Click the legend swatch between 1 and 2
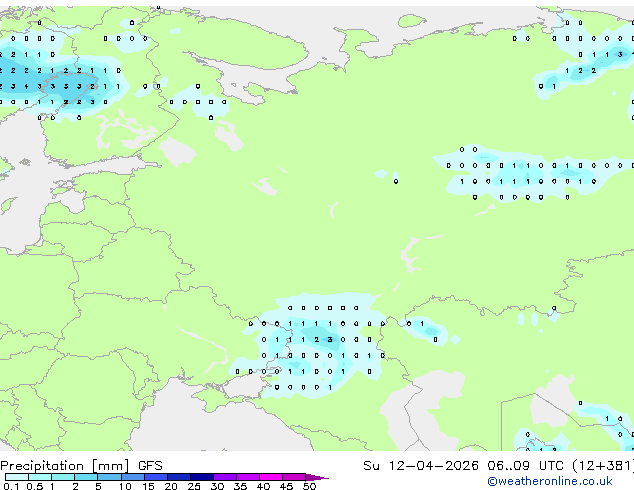Image resolution: width=634 pixels, height=490 pixels. pyautogui.click(x=63, y=477)
